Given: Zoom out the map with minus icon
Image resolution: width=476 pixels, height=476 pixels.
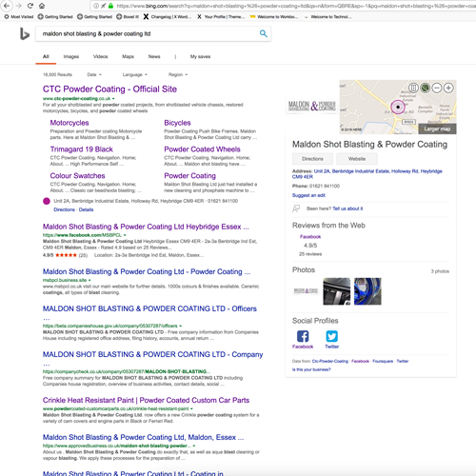Looking at the screenshot, I should click(437, 88).
